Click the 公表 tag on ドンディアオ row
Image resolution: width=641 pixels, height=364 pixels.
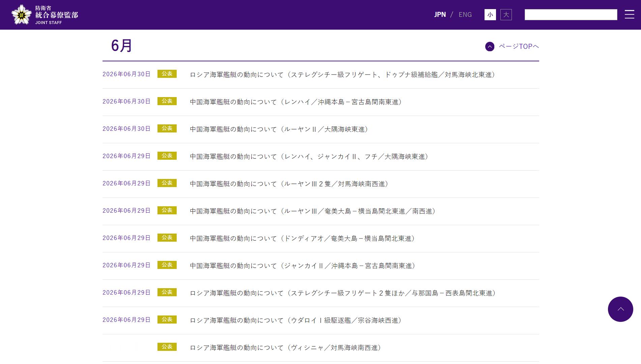pyautogui.click(x=167, y=238)
